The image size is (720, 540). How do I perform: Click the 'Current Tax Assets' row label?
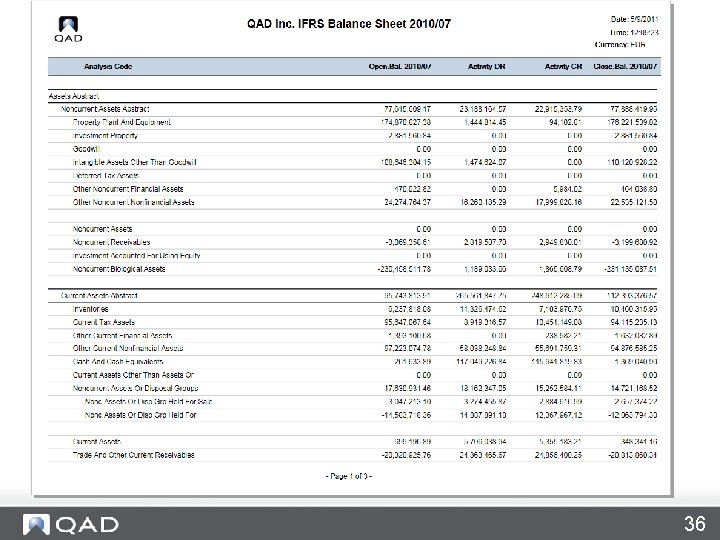[104, 322]
